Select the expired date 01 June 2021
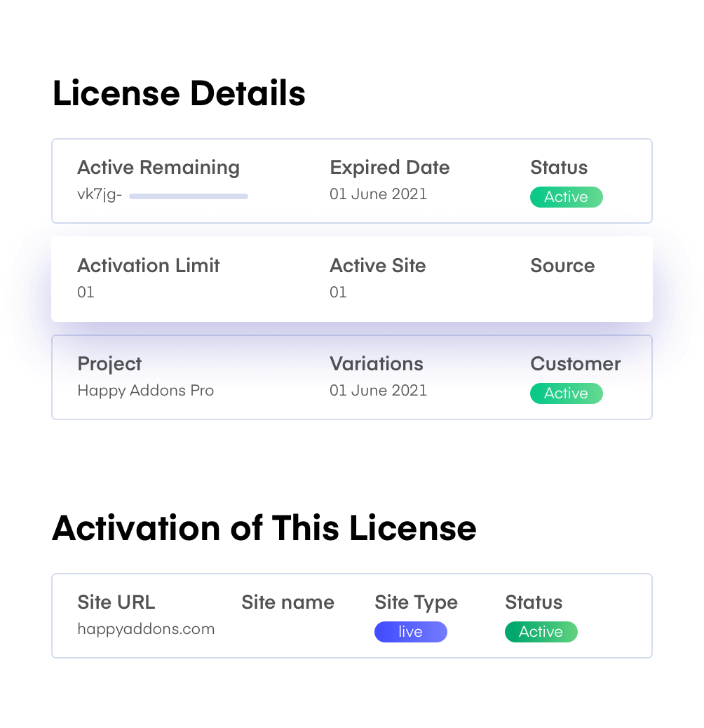Viewport: 704px width, 728px height. (x=378, y=194)
